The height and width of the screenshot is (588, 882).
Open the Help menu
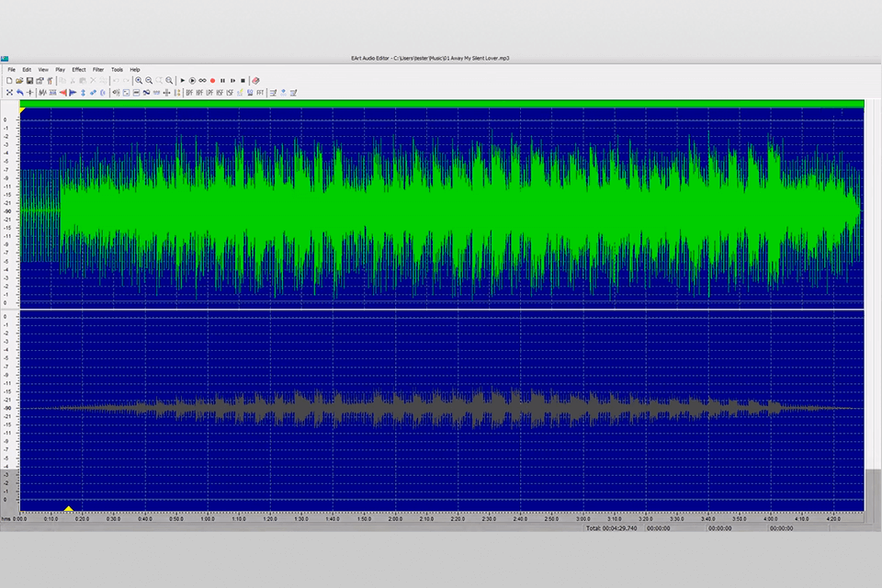tap(135, 70)
